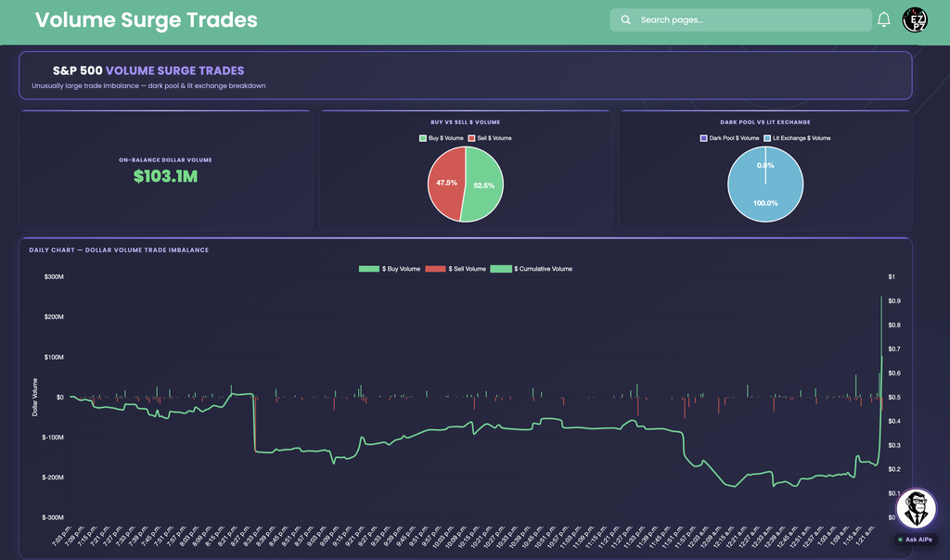Image resolution: width=950 pixels, height=560 pixels.
Task: Click the S&P 500 Volume Surge Trades heading
Action: (148, 70)
